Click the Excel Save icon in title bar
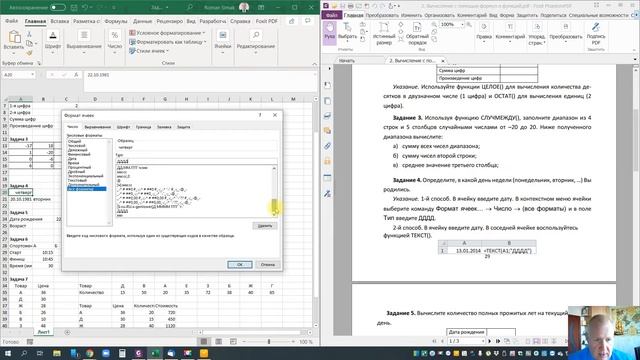The height and width of the screenshot is (360, 640). tap(74, 7)
